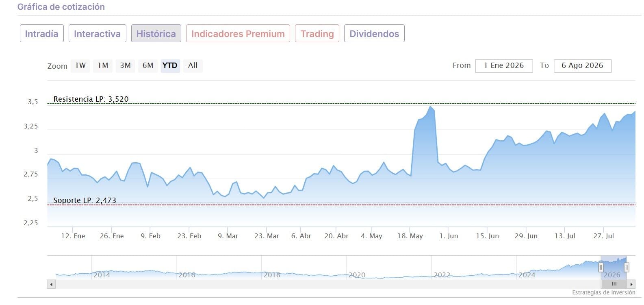644x305 pixels.
Task: Click the 15. Jun x-axis label
Action: tap(488, 236)
